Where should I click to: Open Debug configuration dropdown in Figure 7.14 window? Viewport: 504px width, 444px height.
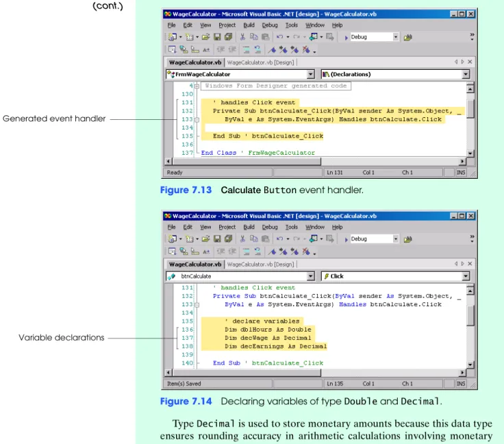point(395,239)
